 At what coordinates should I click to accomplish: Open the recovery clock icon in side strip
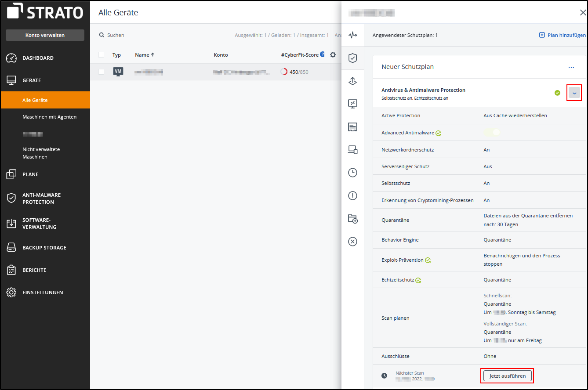click(x=352, y=173)
